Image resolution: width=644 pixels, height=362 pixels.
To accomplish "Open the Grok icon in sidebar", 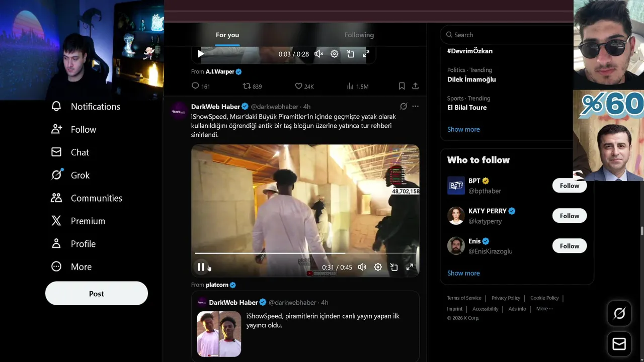I will pos(56,175).
